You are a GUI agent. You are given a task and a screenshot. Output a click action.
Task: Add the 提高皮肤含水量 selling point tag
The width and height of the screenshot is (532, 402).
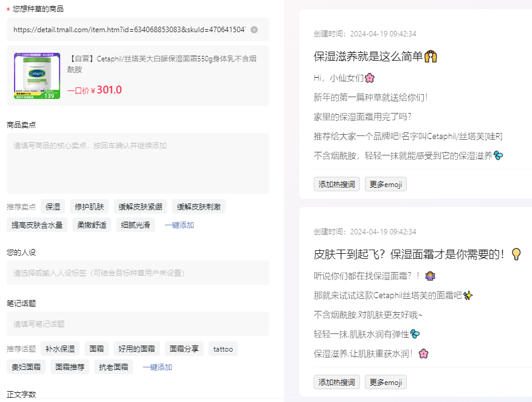(x=37, y=225)
